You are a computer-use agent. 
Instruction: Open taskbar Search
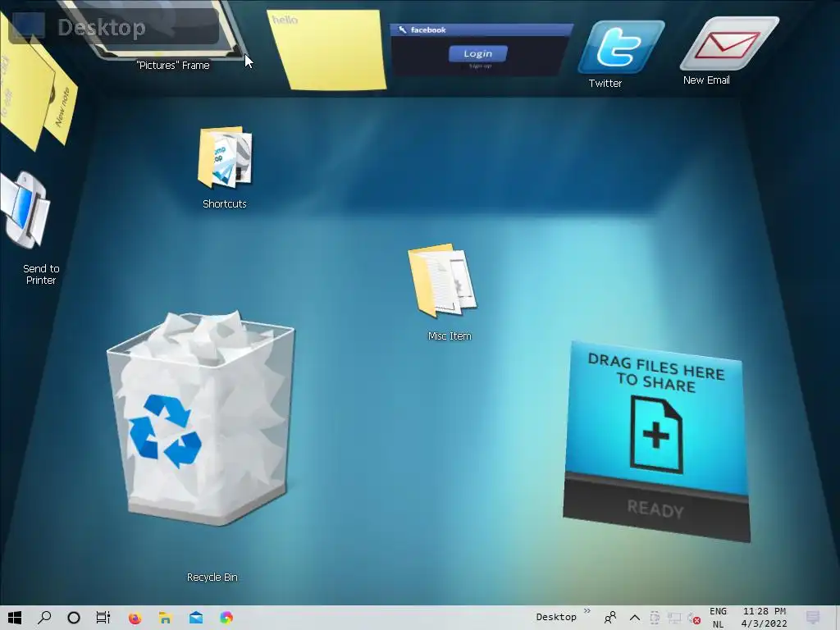point(44,618)
